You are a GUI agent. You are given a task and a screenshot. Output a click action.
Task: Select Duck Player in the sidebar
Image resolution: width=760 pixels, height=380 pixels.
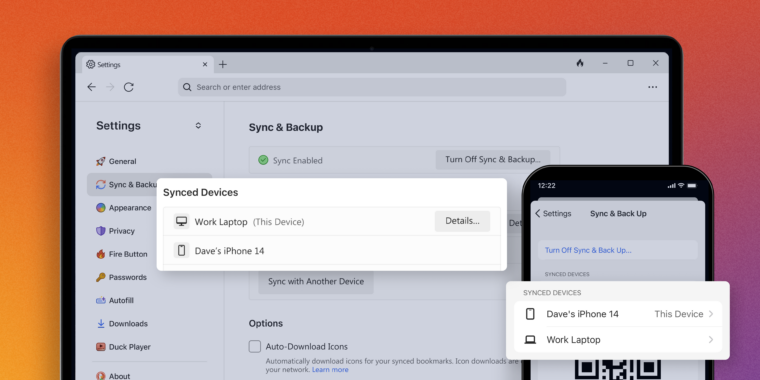123,347
